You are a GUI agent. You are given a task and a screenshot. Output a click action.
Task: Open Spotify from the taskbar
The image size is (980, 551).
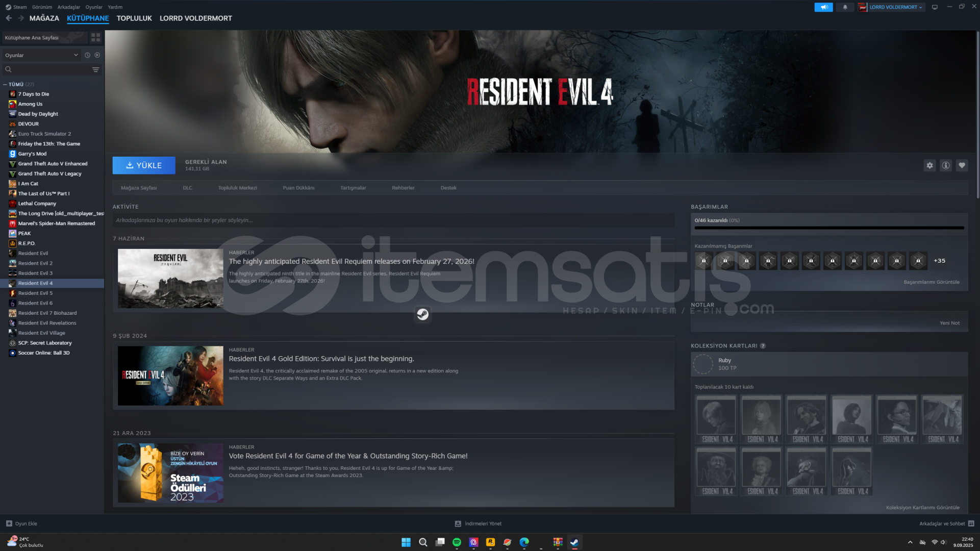click(x=457, y=542)
